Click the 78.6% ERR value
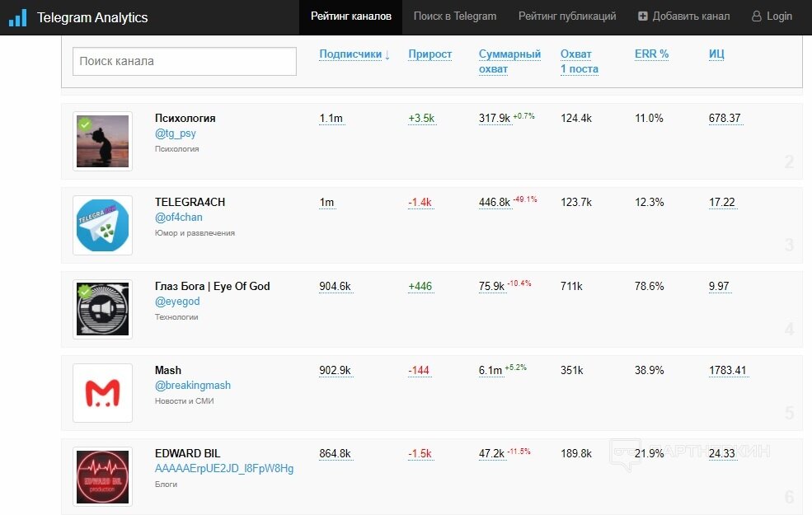The image size is (812, 515). tap(649, 286)
